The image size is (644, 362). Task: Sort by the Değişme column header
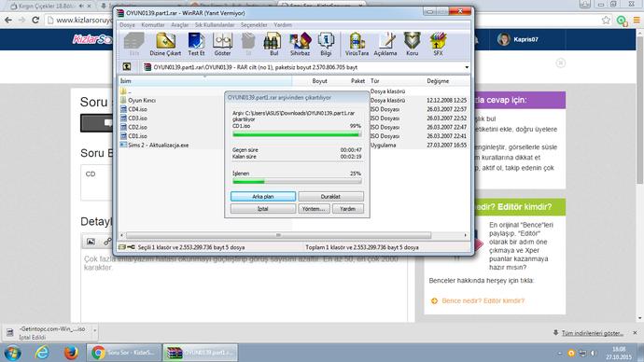coord(438,81)
